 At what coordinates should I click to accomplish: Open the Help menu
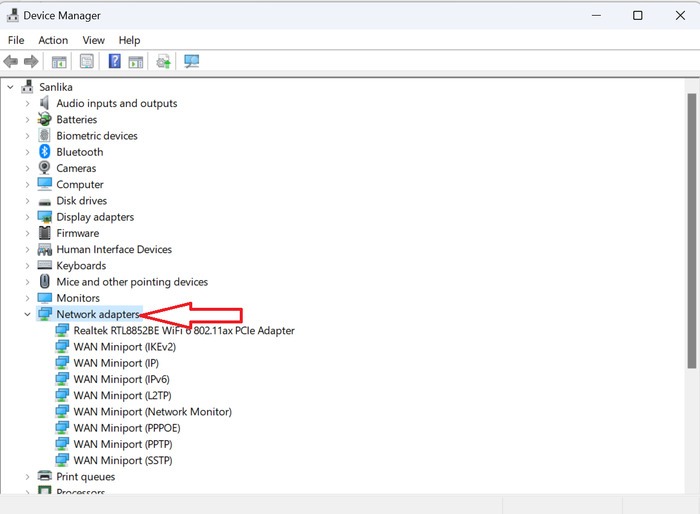click(129, 40)
